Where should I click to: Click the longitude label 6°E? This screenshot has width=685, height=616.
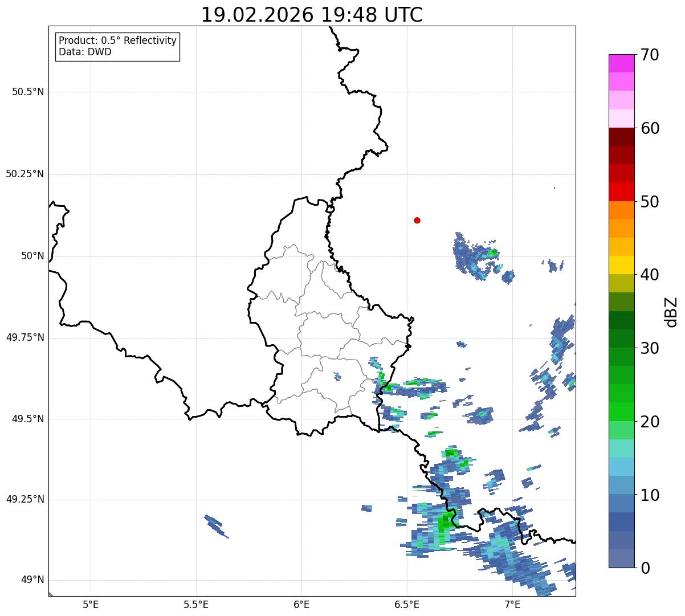pos(301,605)
